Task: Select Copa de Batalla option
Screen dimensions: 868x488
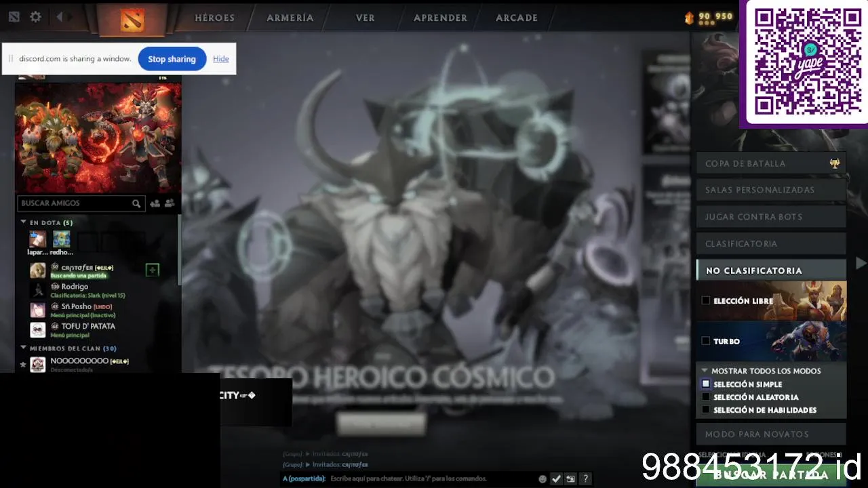Action: click(x=772, y=163)
